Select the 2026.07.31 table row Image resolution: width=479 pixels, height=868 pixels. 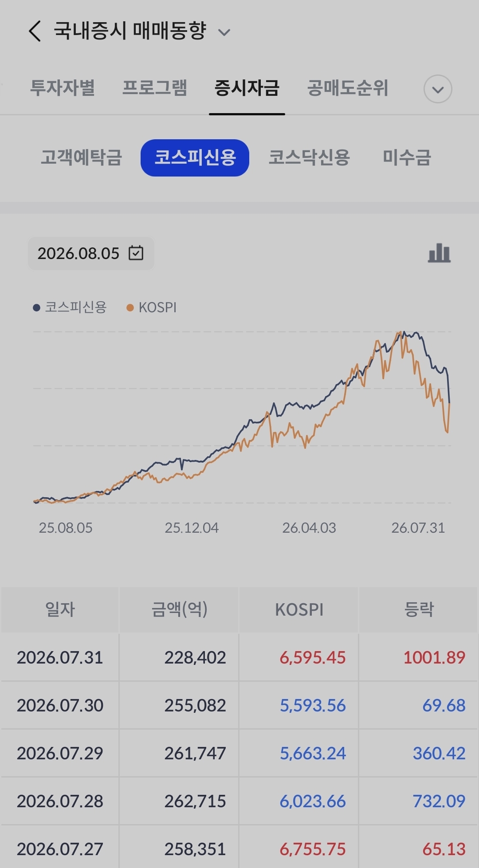click(239, 657)
